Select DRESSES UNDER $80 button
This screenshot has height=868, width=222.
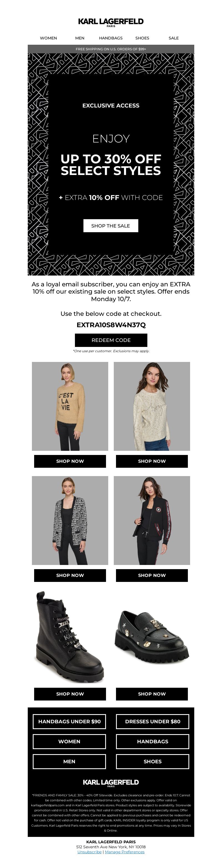pyautogui.click(x=153, y=721)
